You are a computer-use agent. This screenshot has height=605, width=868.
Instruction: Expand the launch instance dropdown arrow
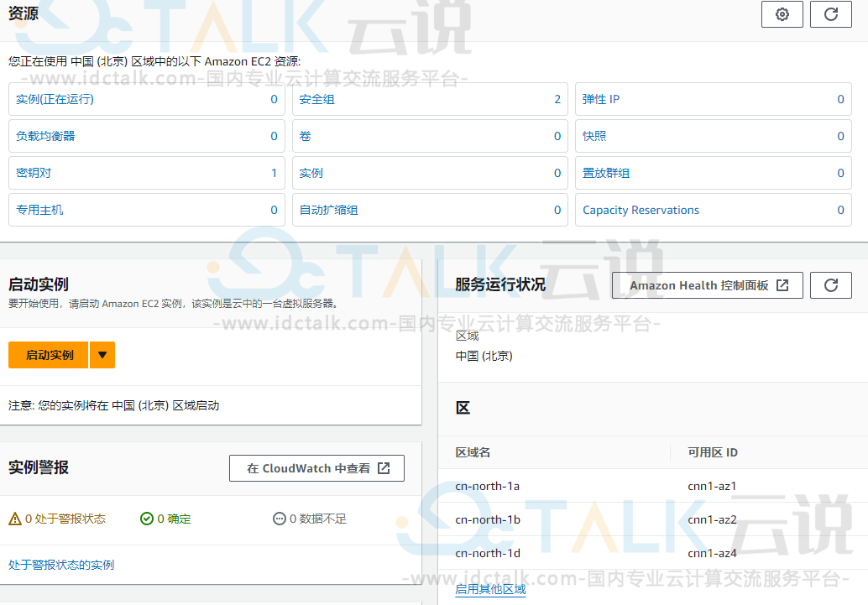102,355
